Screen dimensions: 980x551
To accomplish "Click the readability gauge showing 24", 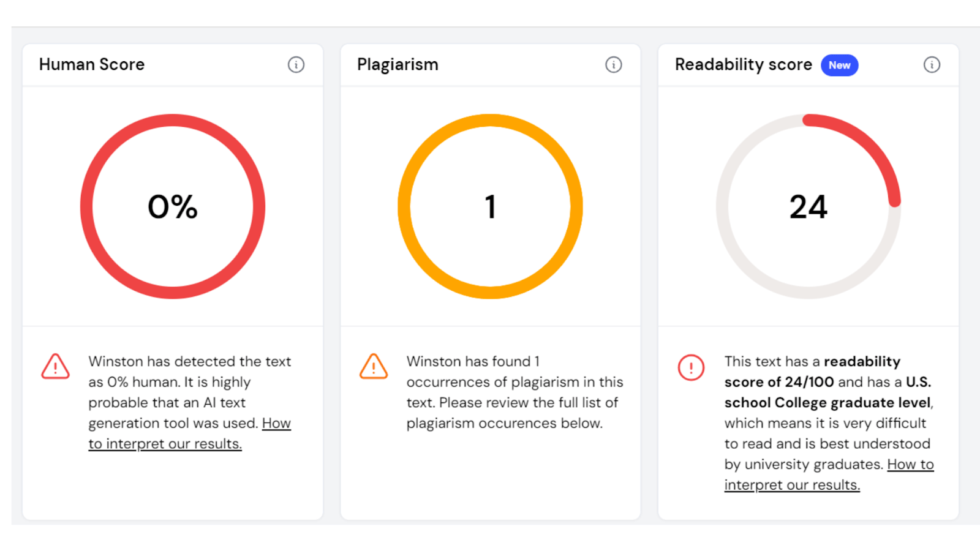I will 808,206.
